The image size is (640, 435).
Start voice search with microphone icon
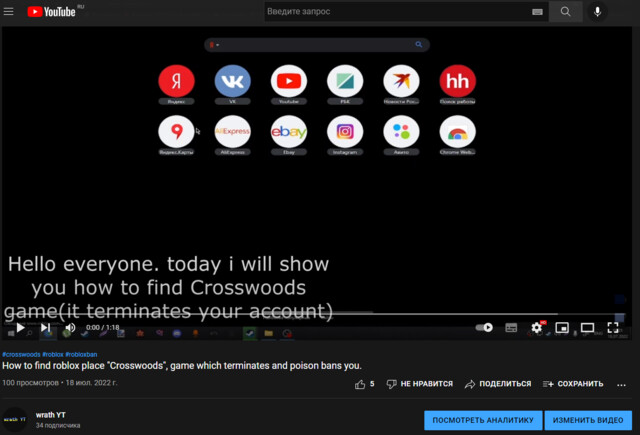[x=597, y=11]
